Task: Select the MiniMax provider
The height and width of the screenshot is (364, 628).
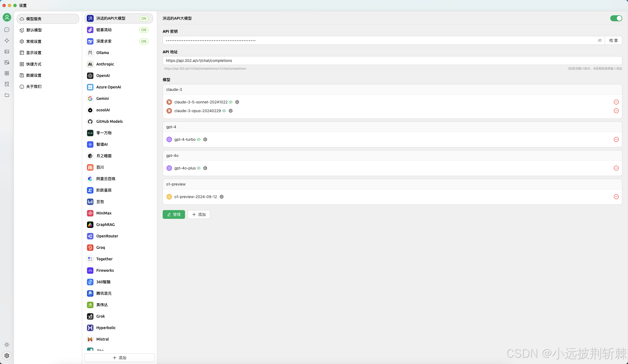Action: 119,213
